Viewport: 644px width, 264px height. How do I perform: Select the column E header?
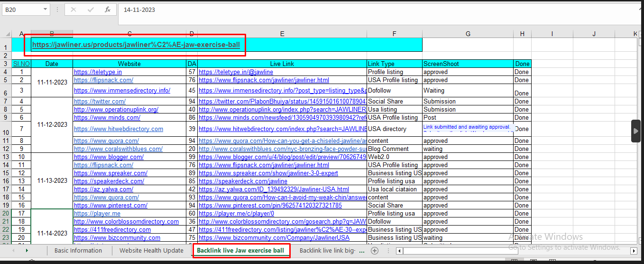[282, 34]
